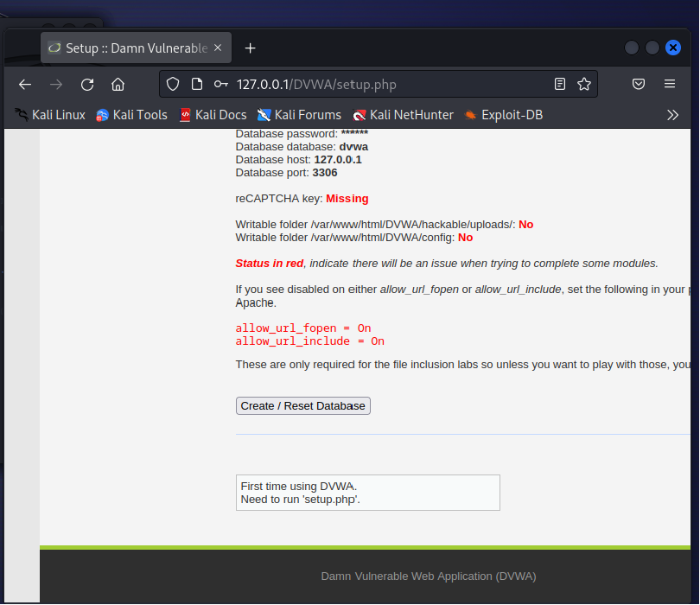Maximize the browser window
This screenshot has width=700, height=605.
coord(652,48)
